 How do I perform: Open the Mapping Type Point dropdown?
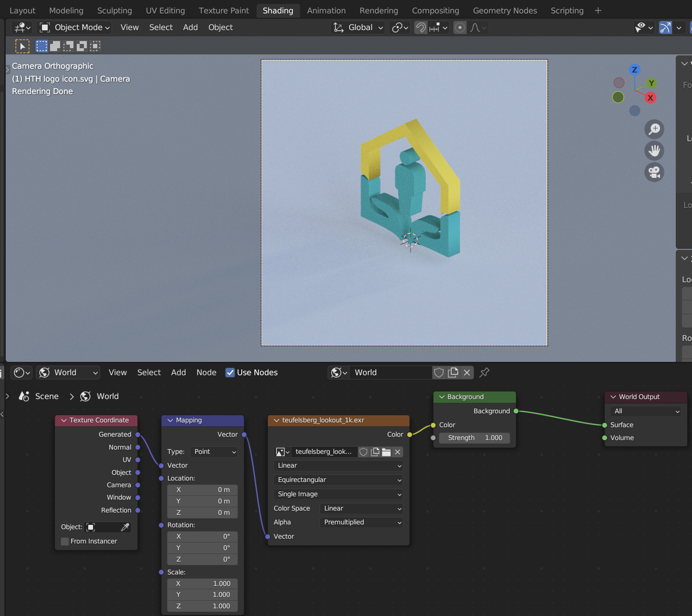coord(215,452)
